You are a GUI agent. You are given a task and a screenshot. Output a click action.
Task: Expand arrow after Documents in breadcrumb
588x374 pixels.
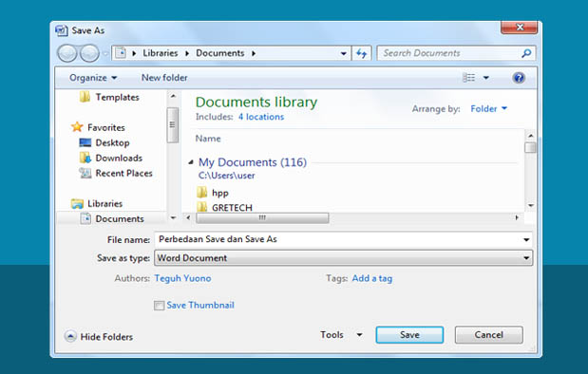click(x=254, y=53)
